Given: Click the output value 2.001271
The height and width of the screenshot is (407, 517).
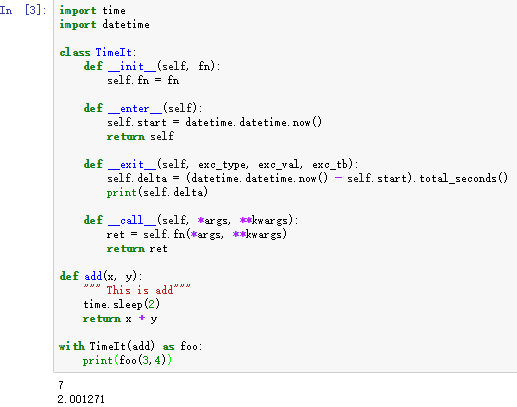Looking at the screenshot, I should click(x=81, y=399).
